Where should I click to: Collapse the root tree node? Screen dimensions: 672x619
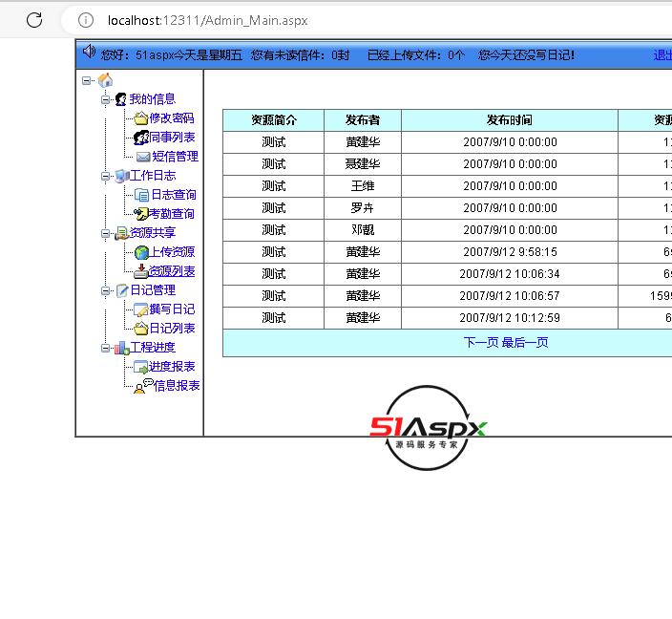pyautogui.click(x=87, y=80)
